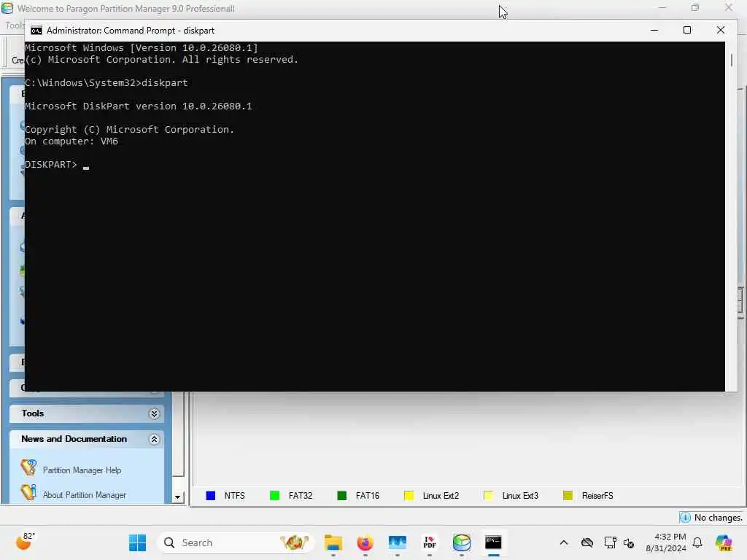The width and height of the screenshot is (747, 560).
Task: Click the taskbar Search box
Action: pos(235,542)
